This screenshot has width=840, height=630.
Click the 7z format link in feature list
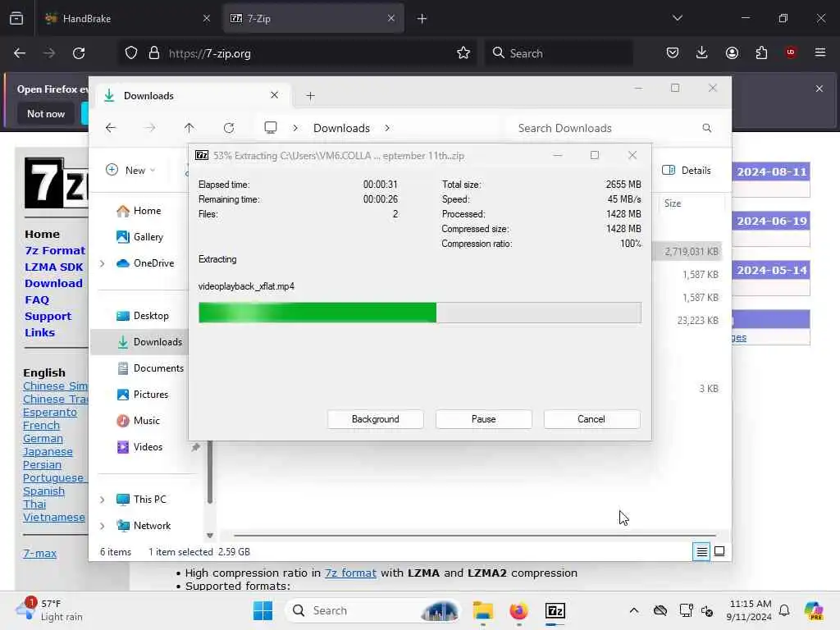pos(350,573)
